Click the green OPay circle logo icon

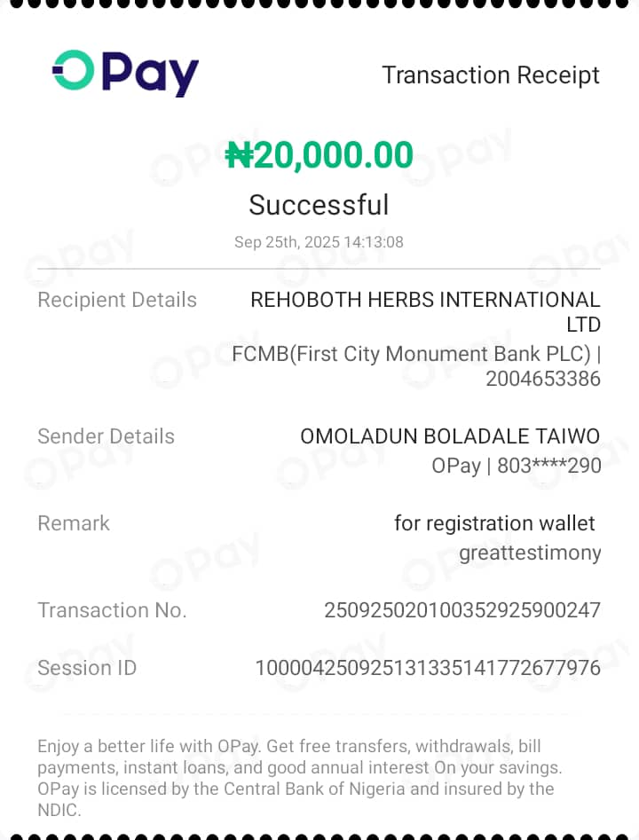[73, 71]
